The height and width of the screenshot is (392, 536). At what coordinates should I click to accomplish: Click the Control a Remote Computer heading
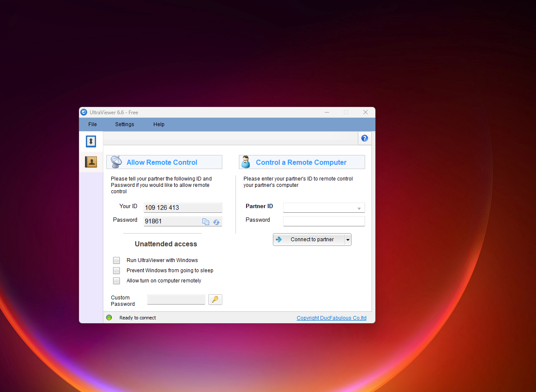pos(301,162)
